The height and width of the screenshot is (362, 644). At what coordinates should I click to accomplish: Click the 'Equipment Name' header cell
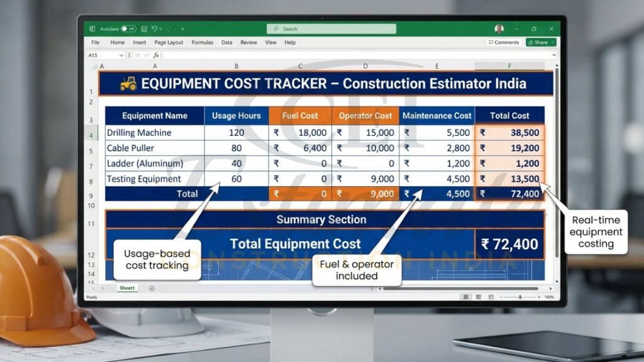click(x=155, y=116)
